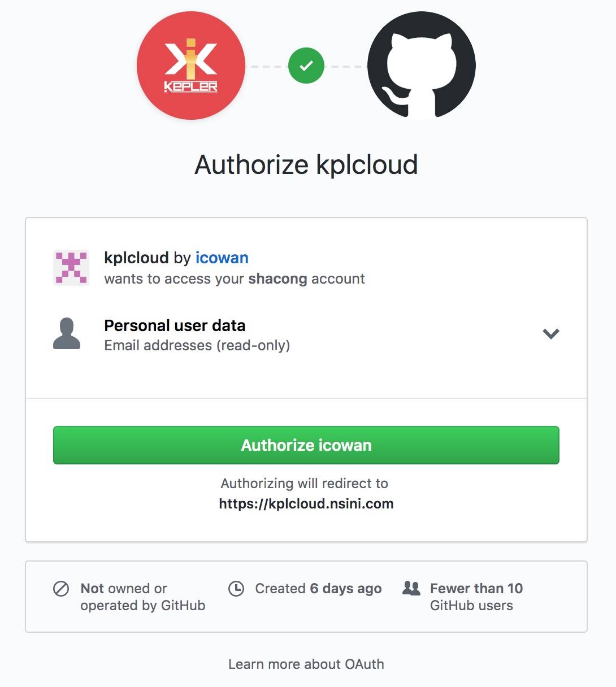616x687 pixels.
Task: Click the green Authorize icowan button
Action: tap(306, 445)
